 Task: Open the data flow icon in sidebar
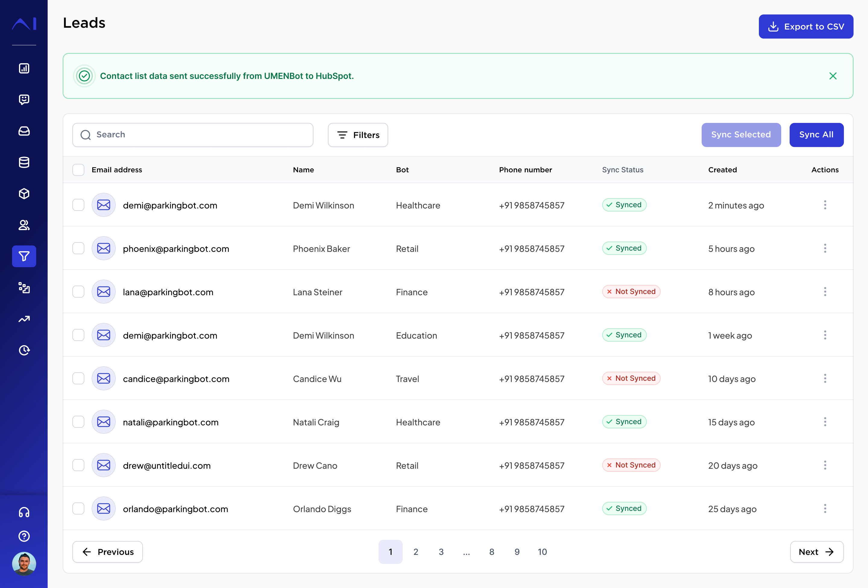[x=24, y=287]
